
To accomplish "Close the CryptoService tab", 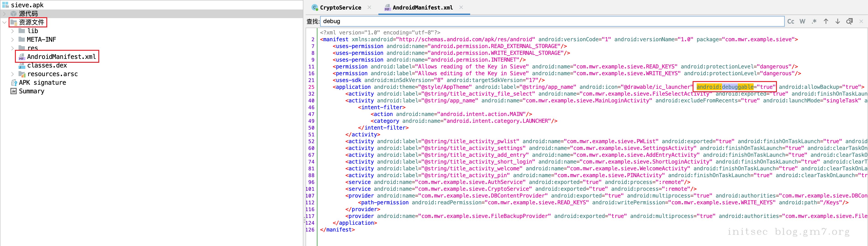I will (369, 7).
